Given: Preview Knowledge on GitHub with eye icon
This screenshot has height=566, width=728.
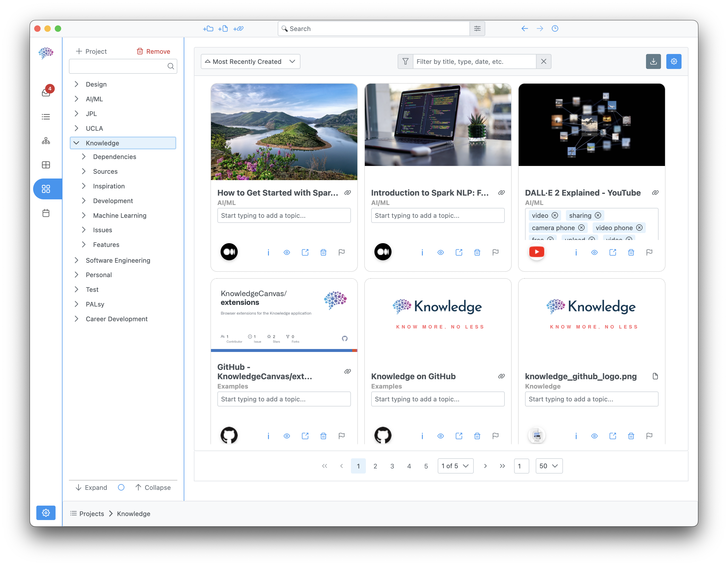Looking at the screenshot, I should (440, 436).
